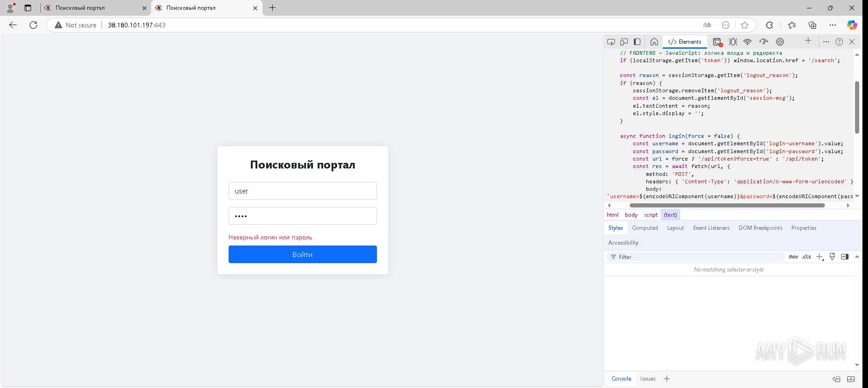Add page to favorites star icon
Viewport: 868px width, 388px height.
pyautogui.click(x=745, y=25)
